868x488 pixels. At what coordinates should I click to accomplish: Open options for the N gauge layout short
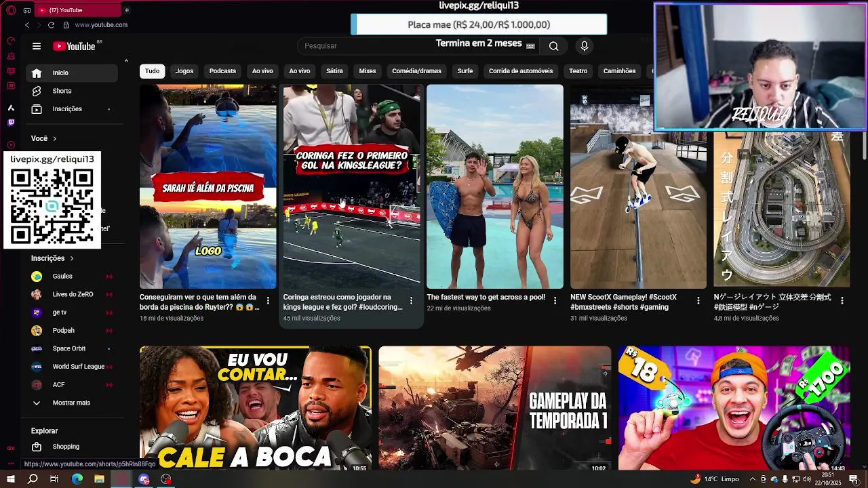(842, 300)
